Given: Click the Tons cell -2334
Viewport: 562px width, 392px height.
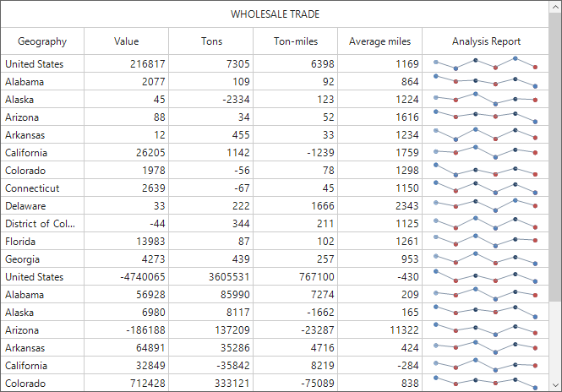Looking at the screenshot, I should coord(210,99).
